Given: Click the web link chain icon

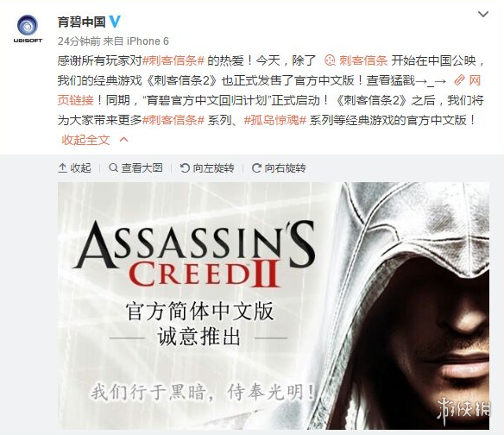Looking at the screenshot, I should point(459,80).
